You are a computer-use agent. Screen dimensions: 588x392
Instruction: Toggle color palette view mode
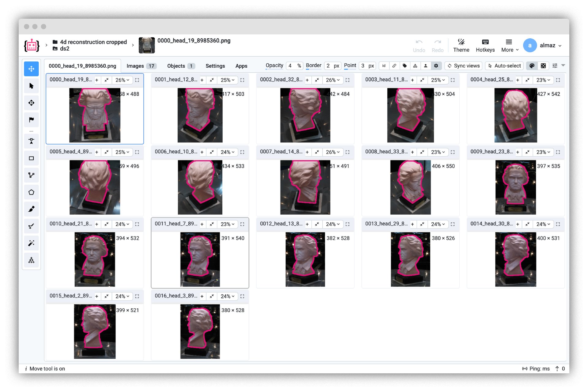(x=532, y=66)
